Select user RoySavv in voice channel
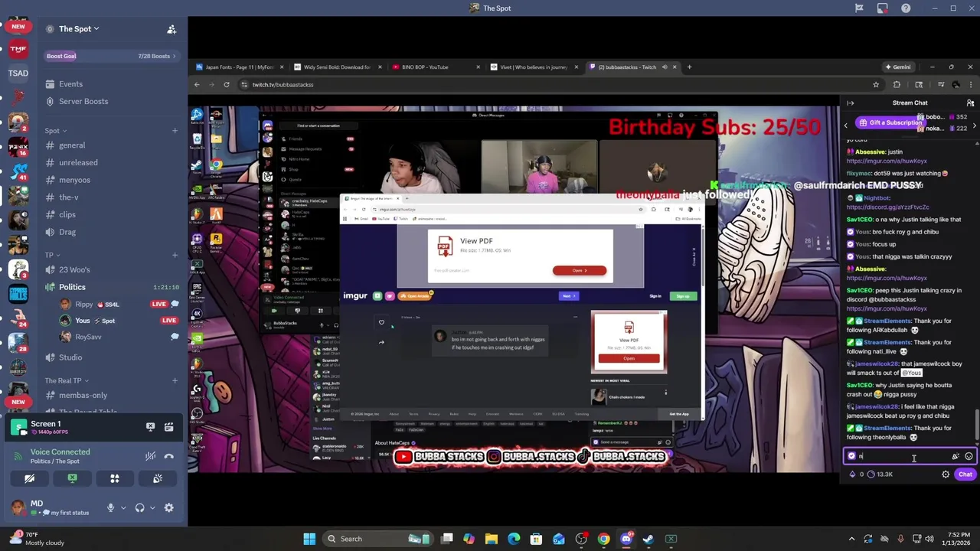The height and width of the screenshot is (551, 980). coord(119,337)
